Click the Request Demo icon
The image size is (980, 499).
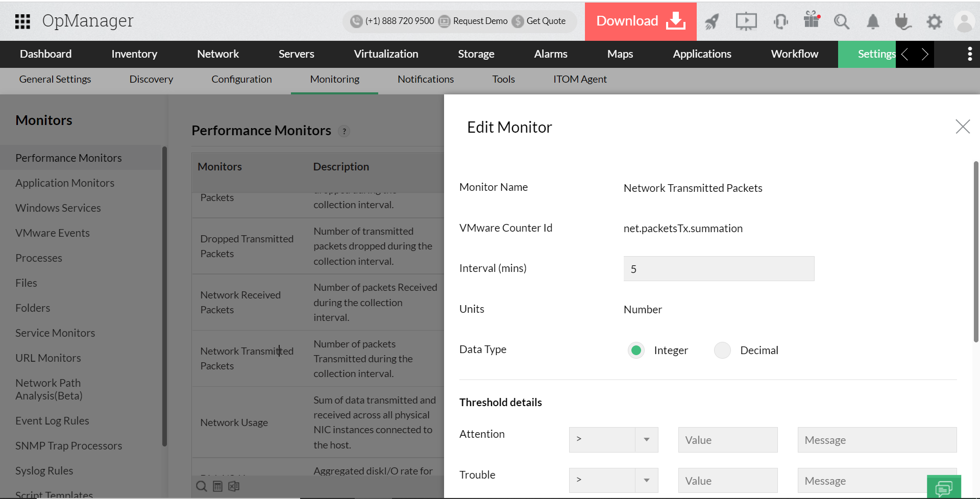click(445, 21)
